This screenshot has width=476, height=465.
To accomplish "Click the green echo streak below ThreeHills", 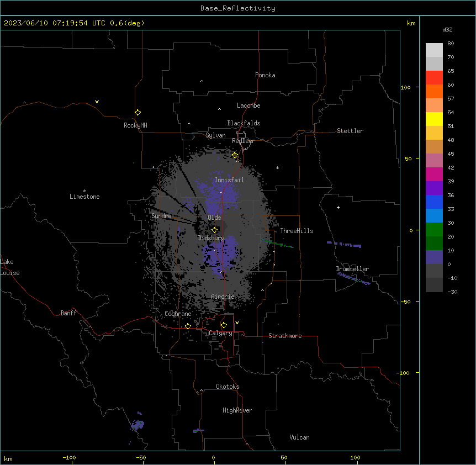I will [277, 244].
